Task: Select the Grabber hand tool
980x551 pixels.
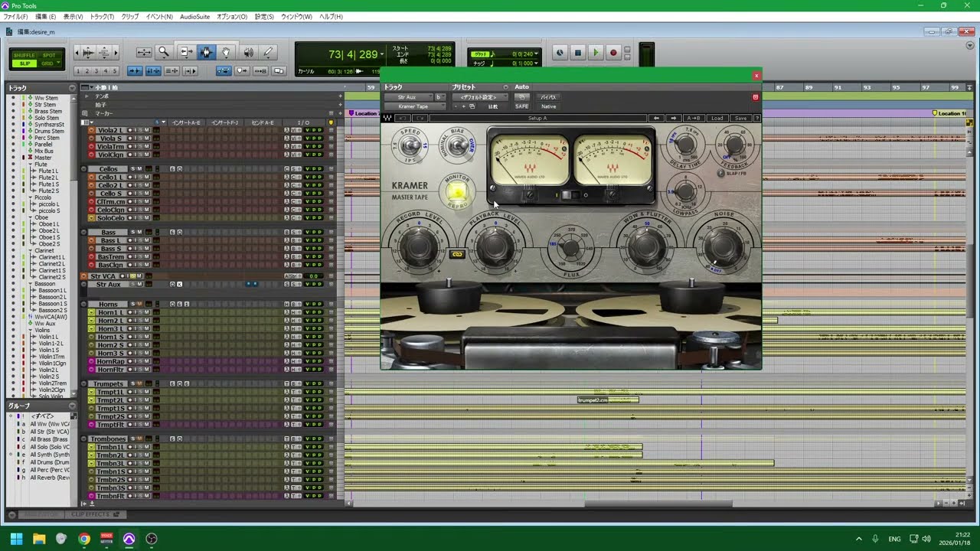Action: coord(227,52)
